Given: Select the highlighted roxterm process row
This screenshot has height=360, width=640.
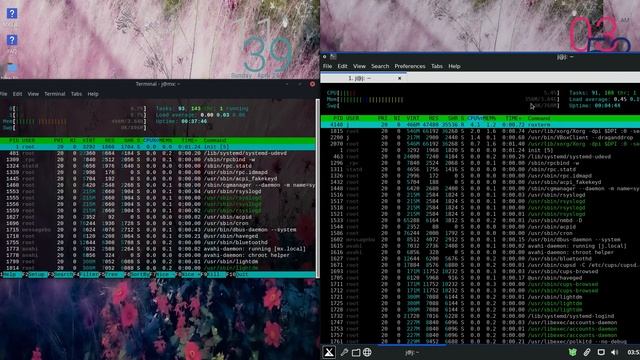Looking at the screenshot, I should [480, 125].
